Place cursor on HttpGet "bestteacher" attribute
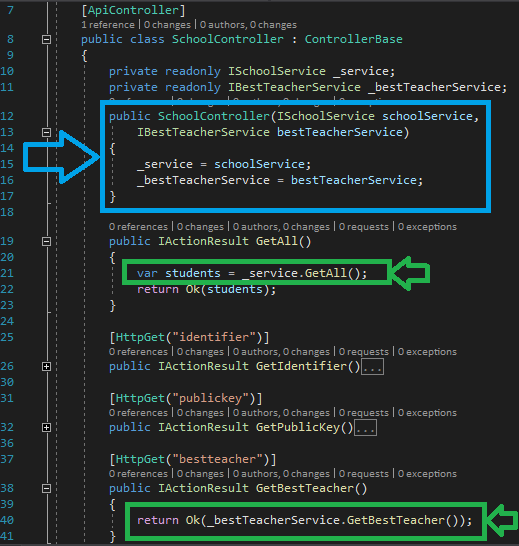 point(193,459)
